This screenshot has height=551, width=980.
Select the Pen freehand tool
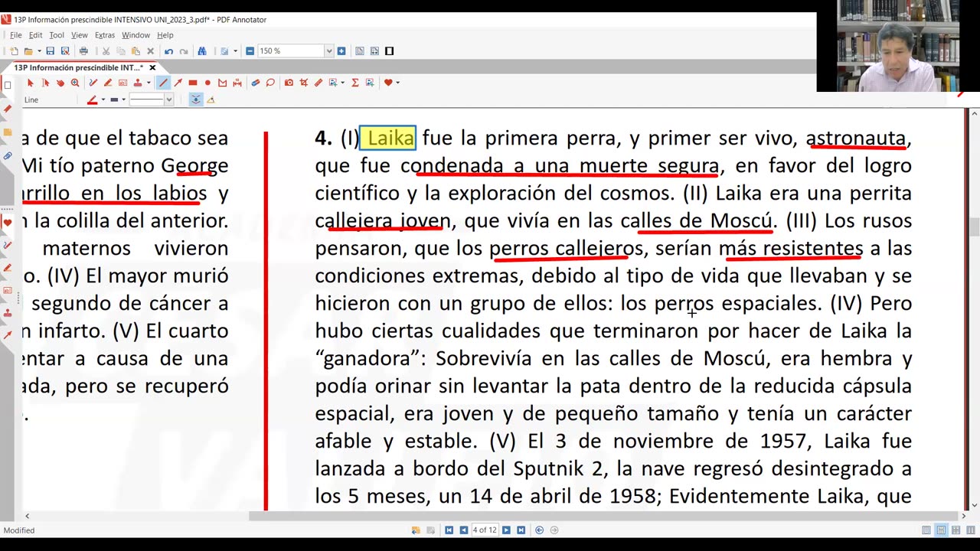pos(93,83)
